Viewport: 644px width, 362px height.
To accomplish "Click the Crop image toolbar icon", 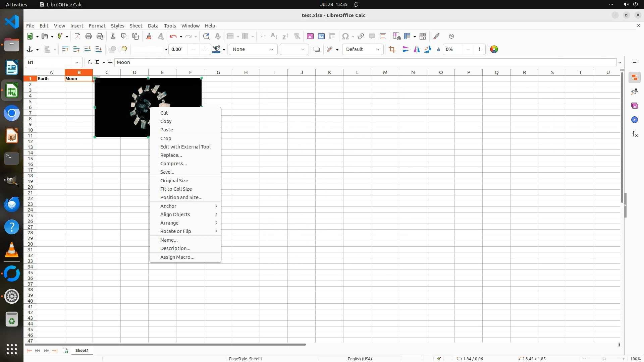I will pos(392,49).
